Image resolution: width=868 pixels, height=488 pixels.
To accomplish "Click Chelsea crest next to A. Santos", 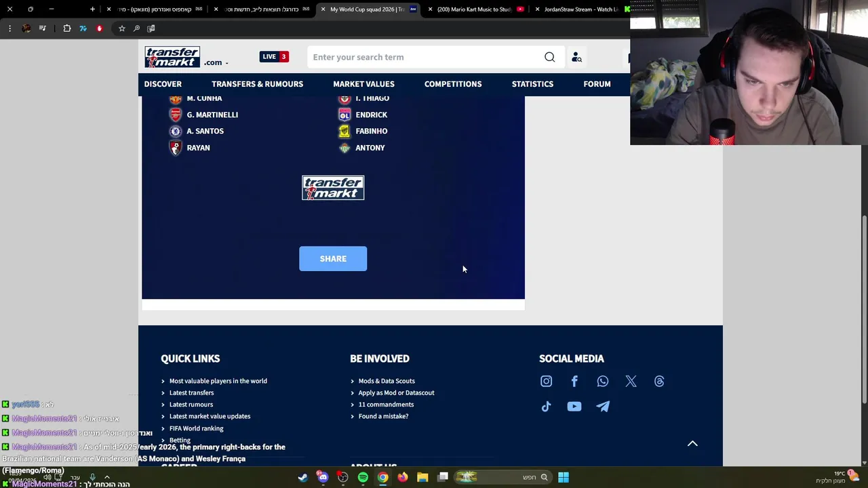I will tap(176, 131).
